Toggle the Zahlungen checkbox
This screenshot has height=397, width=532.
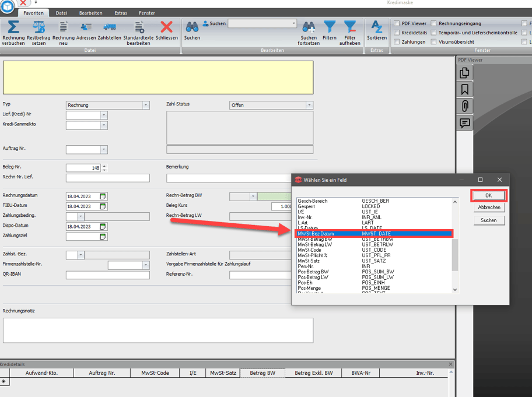(x=397, y=42)
